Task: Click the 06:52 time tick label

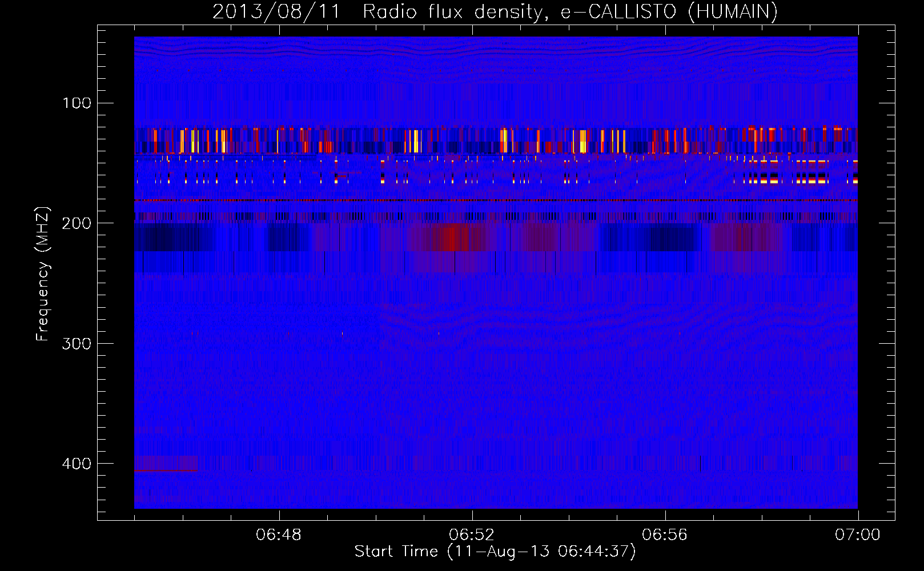Action: point(472,535)
